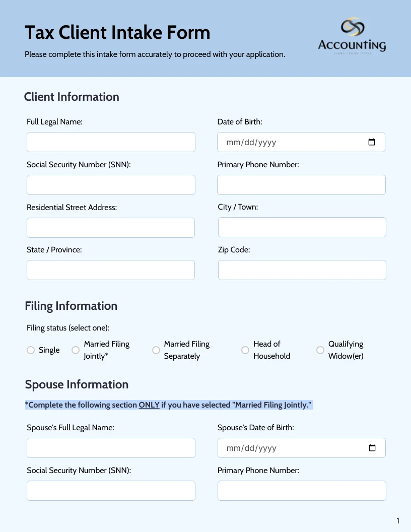Select Qualifying Widow(er) status
411x532 pixels.
(x=320, y=350)
